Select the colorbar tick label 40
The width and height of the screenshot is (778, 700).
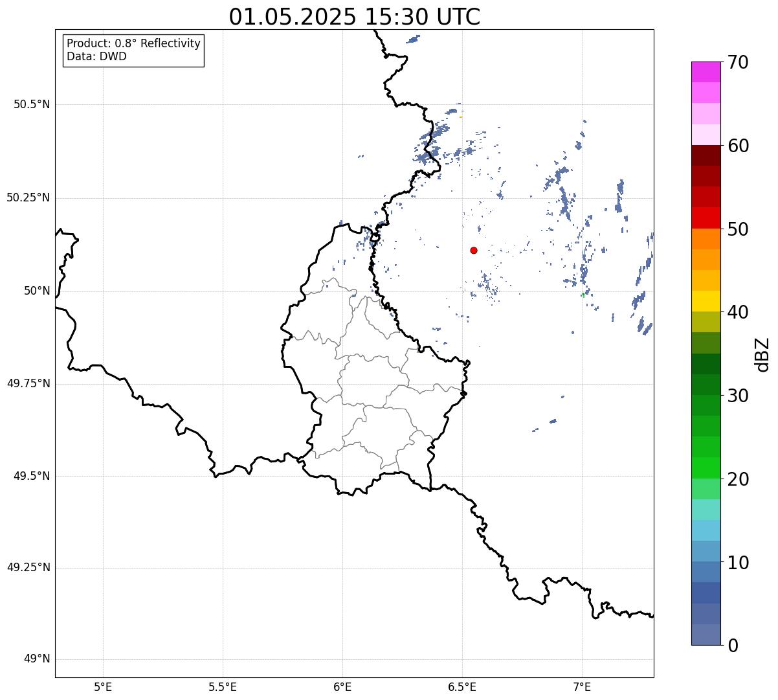point(739,312)
